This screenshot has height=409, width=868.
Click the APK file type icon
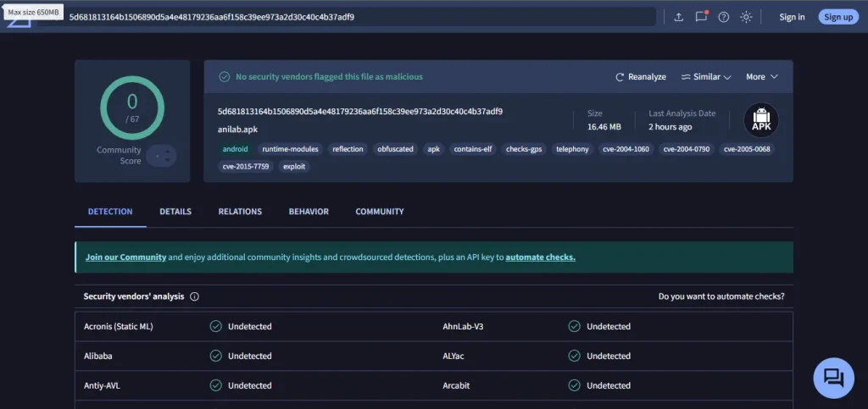pyautogui.click(x=761, y=120)
